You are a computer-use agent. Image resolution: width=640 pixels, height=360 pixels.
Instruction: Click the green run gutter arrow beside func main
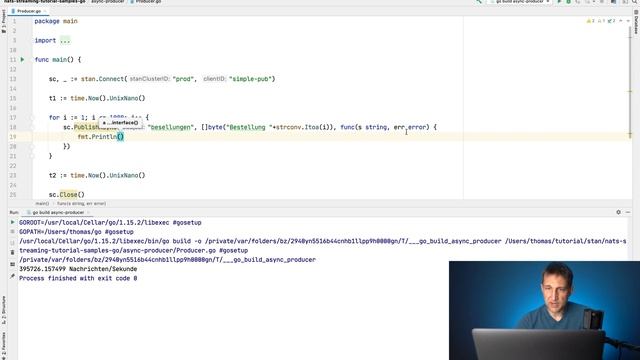[x=22, y=60]
